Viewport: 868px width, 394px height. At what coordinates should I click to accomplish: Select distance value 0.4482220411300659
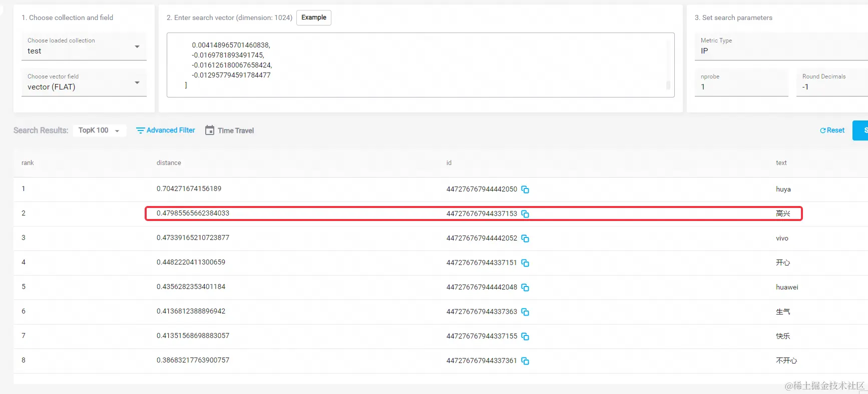[191, 262]
